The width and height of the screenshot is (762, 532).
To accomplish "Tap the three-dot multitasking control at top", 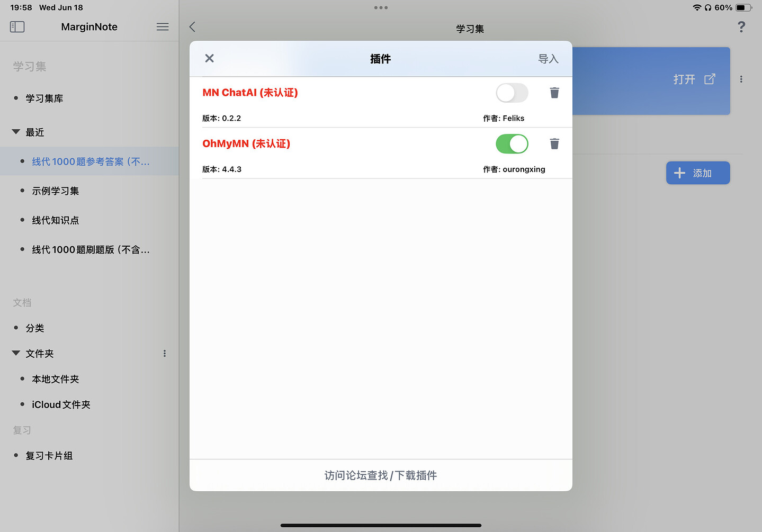I will tap(381, 7).
